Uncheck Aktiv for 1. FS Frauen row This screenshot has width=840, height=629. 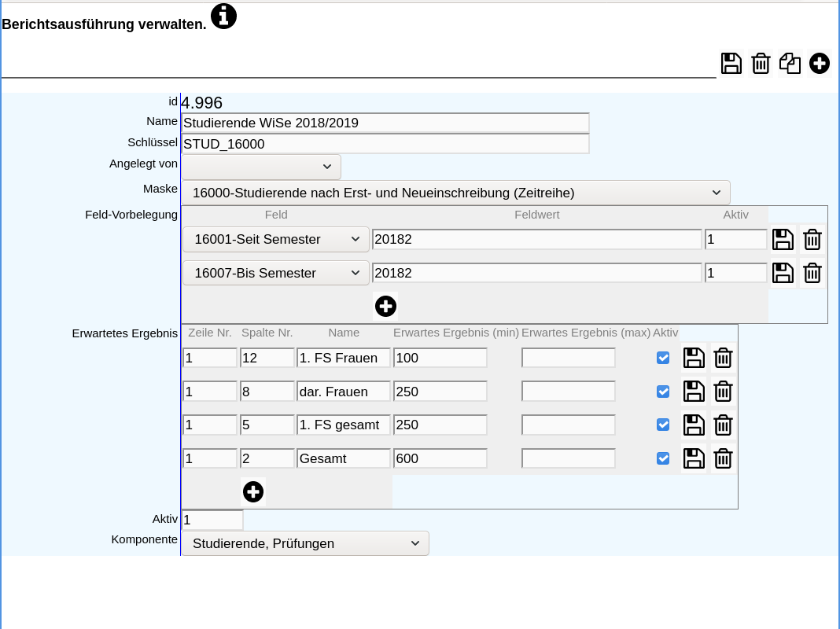tap(663, 358)
